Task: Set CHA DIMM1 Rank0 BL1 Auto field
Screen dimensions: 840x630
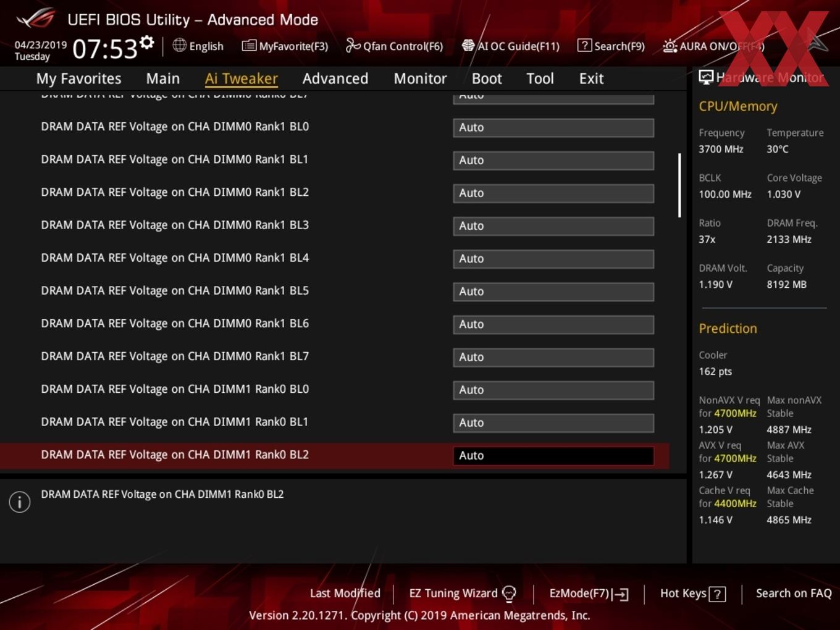Action: [x=553, y=422]
